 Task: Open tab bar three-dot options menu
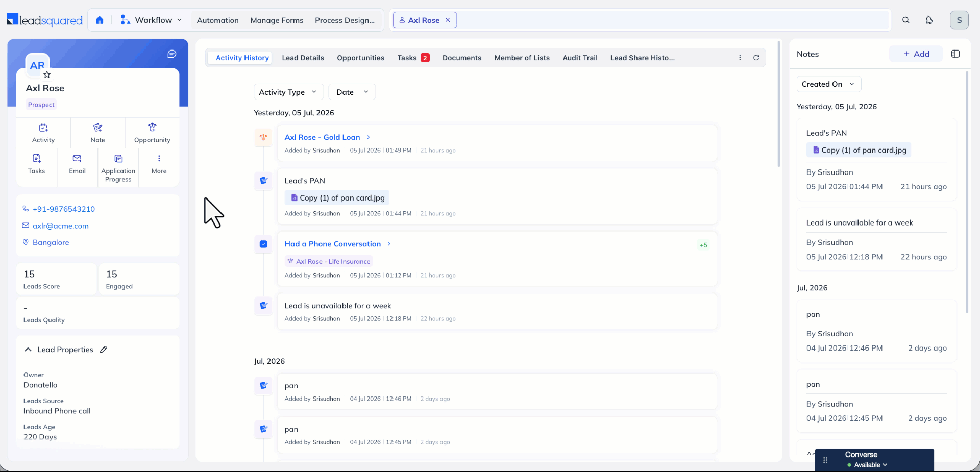(740, 58)
